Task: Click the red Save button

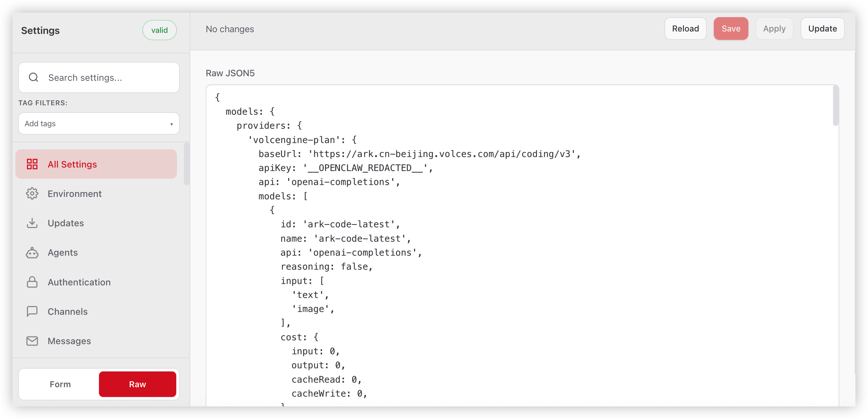Action: [731, 29]
